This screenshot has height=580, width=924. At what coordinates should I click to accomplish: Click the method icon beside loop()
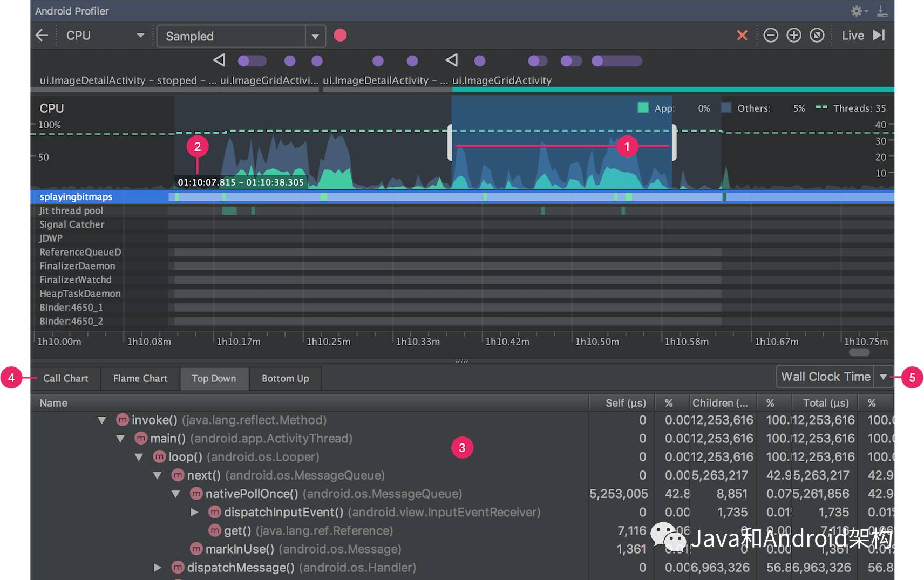click(x=160, y=457)
